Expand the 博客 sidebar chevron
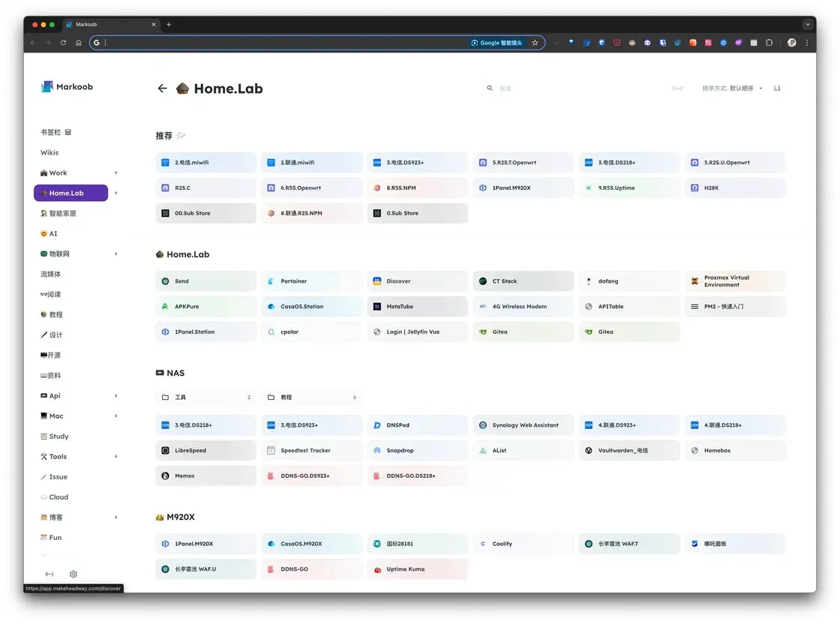 pyautogui.click(x=115, y=517)
